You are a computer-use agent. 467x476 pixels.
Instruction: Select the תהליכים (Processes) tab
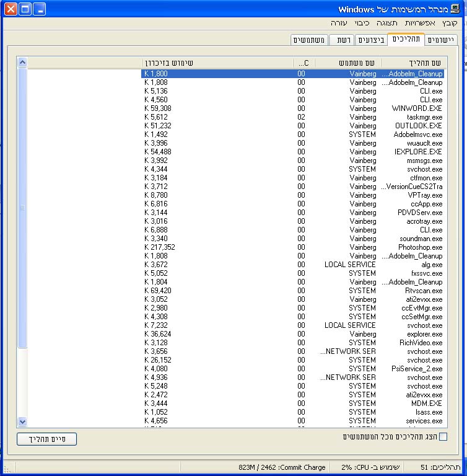click(406, 39)
